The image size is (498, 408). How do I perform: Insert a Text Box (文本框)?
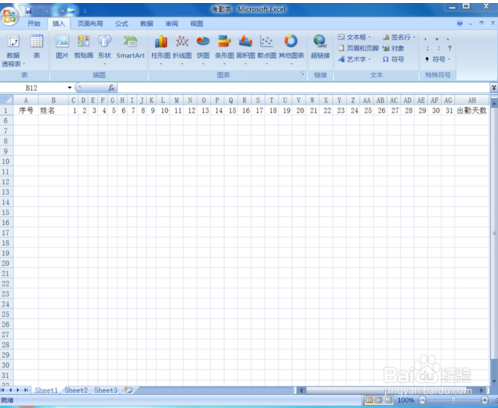click(x=354, y=37)
